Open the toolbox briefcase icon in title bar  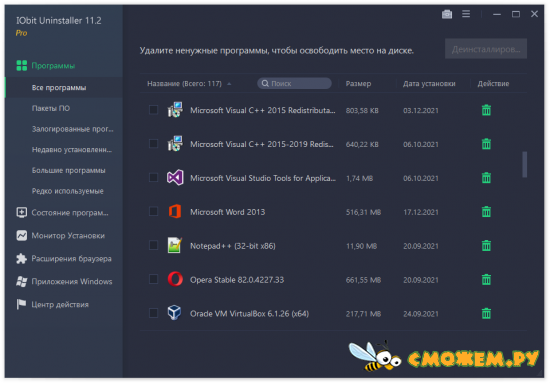tap(447, 14)
